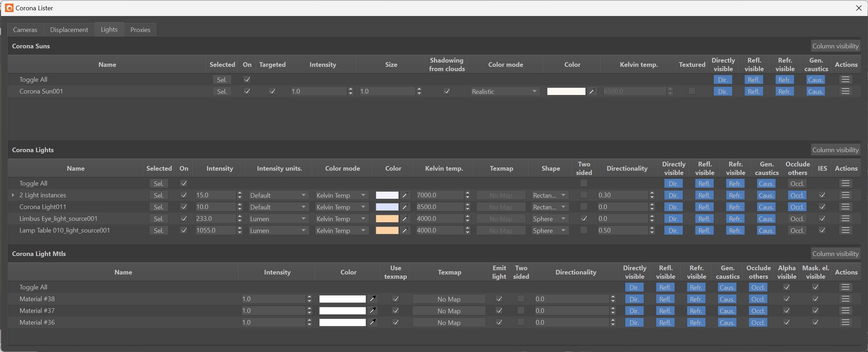The image size is (868, 352).
Task: Open actions menu for Corona Sun001
Action: click(x=846, y=91)
